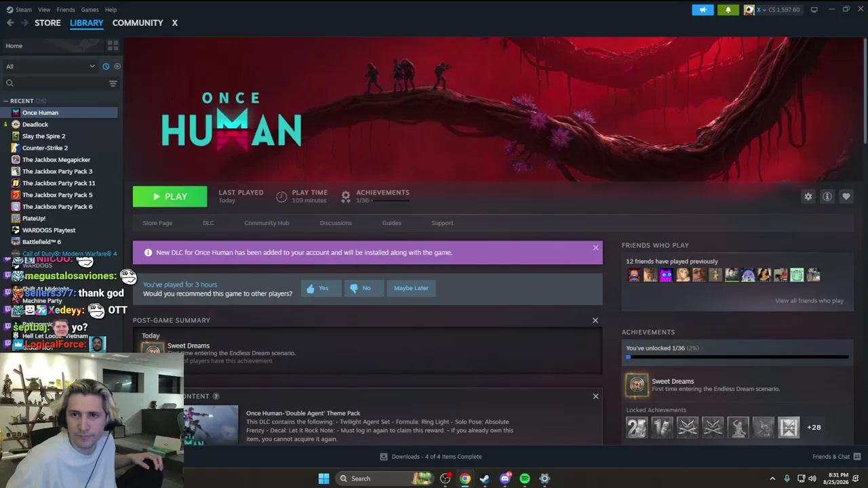Click the Achievements trophy gear icon

pyautogui.click(x=346, y=197)
